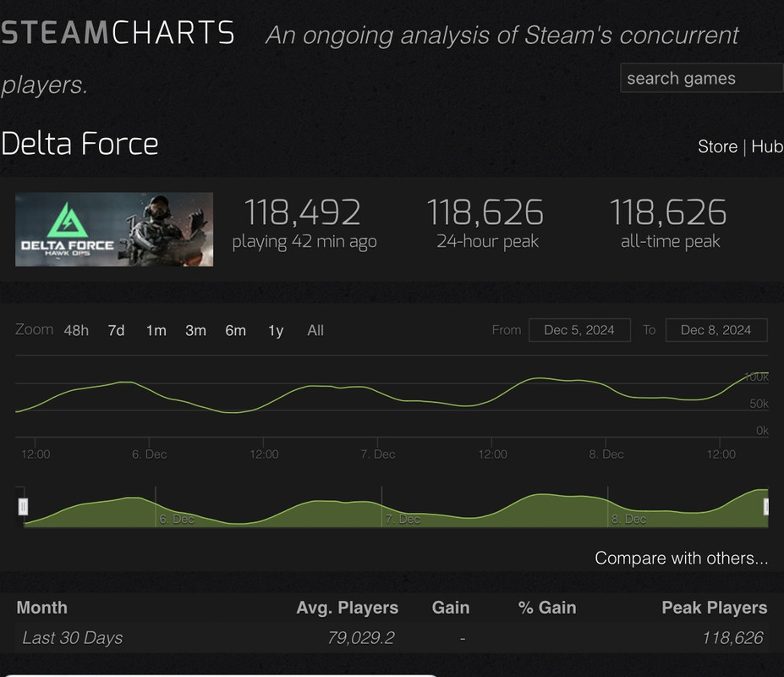This screenshot has width=784, height=677.
Task: Open the Hub link
Action: [767, 146]
